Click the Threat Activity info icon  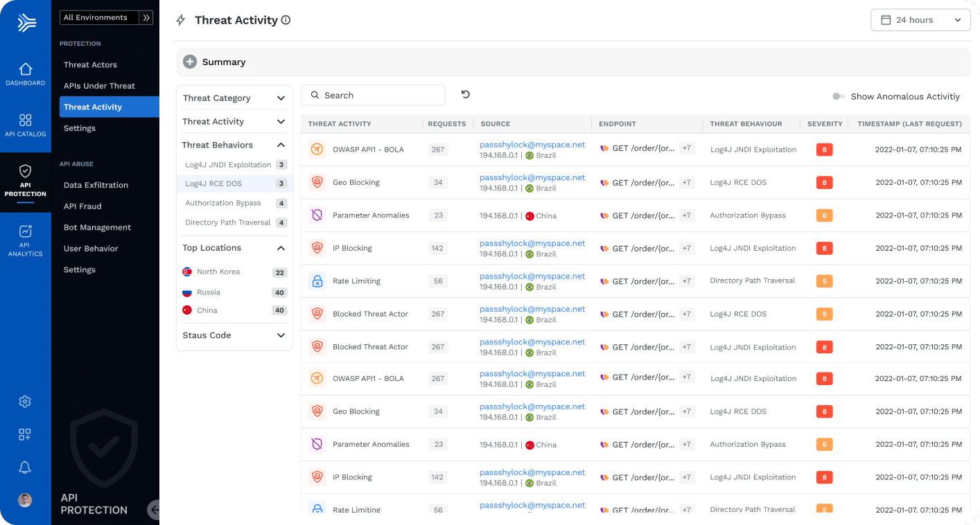[x=286, y=20]
